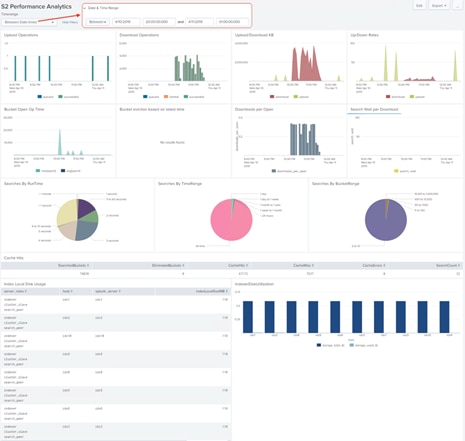The width and height of the screenshot is (465, 441).
Task: Toggle succeeded legend swatch in Upload Operations
Action: [60, 97]
